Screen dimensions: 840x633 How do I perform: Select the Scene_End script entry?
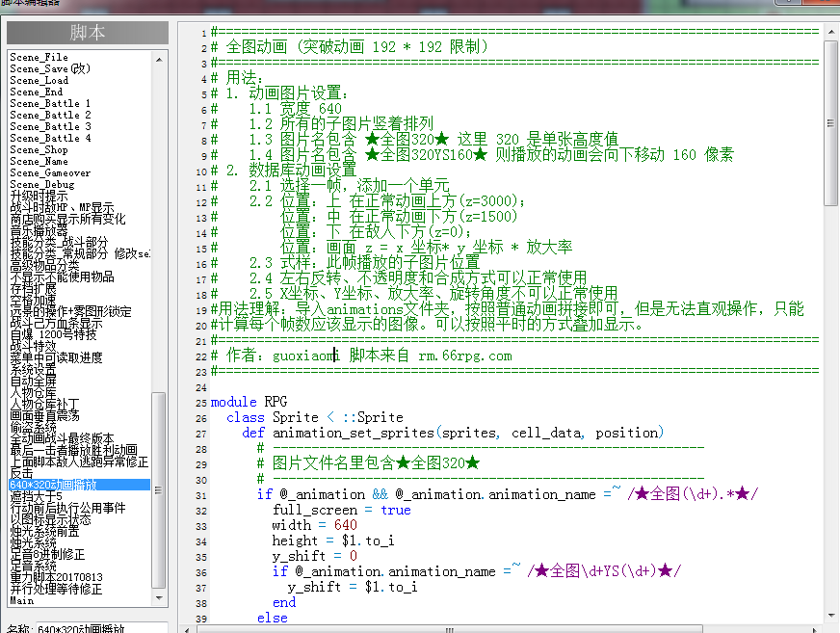37,92
